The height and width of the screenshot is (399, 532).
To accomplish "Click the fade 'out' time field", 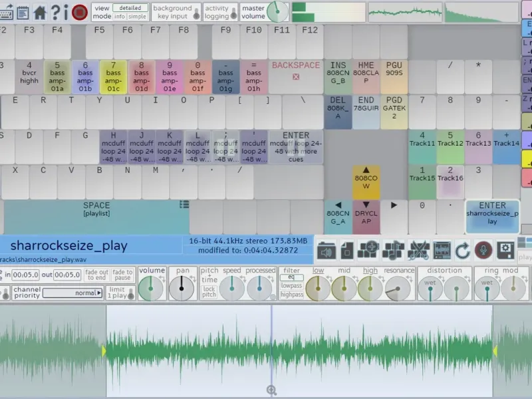I will 67,275.
